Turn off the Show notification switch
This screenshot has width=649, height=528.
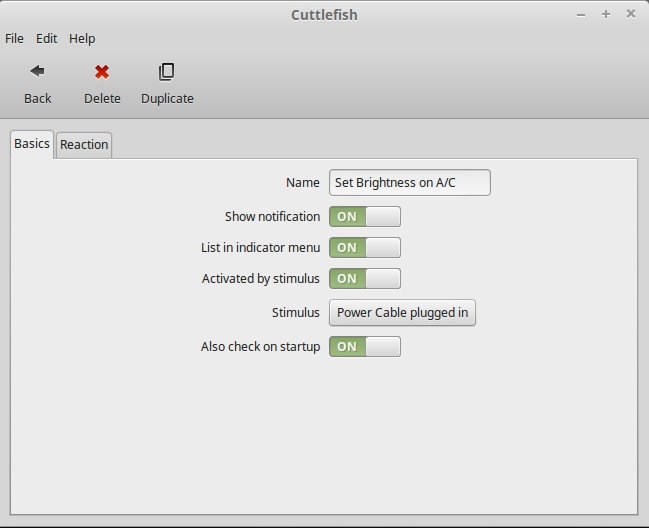coord(364,217)
